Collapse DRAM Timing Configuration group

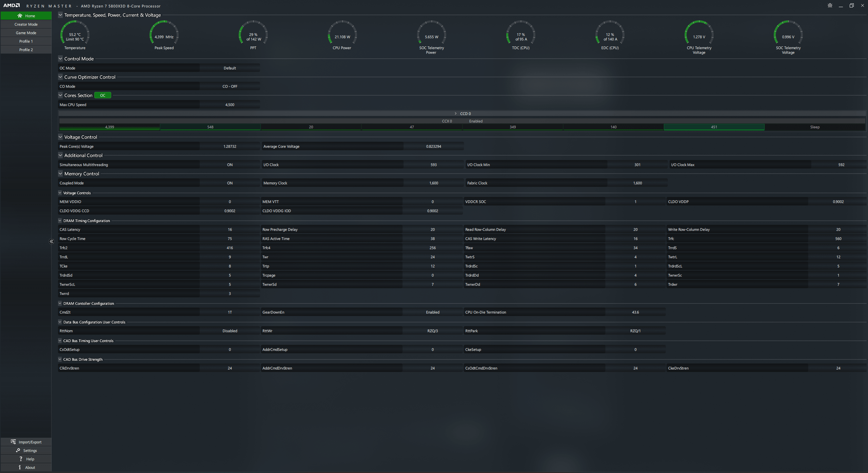[60, 221]
